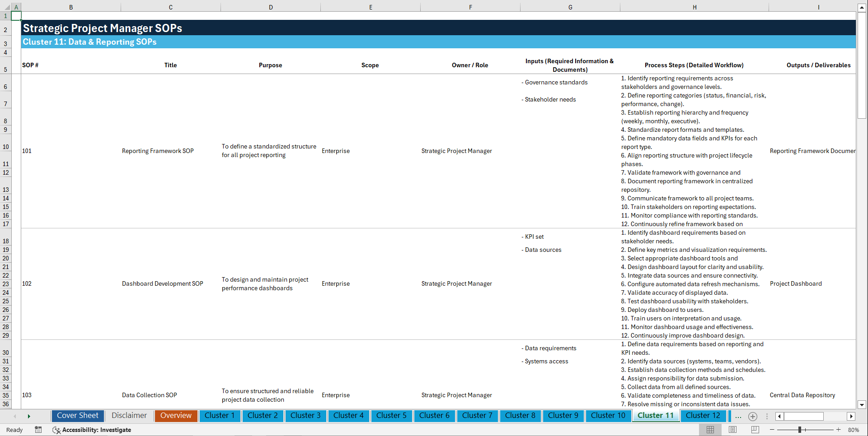
Task: Select 'Cluster 11: Data & Reporting SOPs' cell
Action: [90, 42]
